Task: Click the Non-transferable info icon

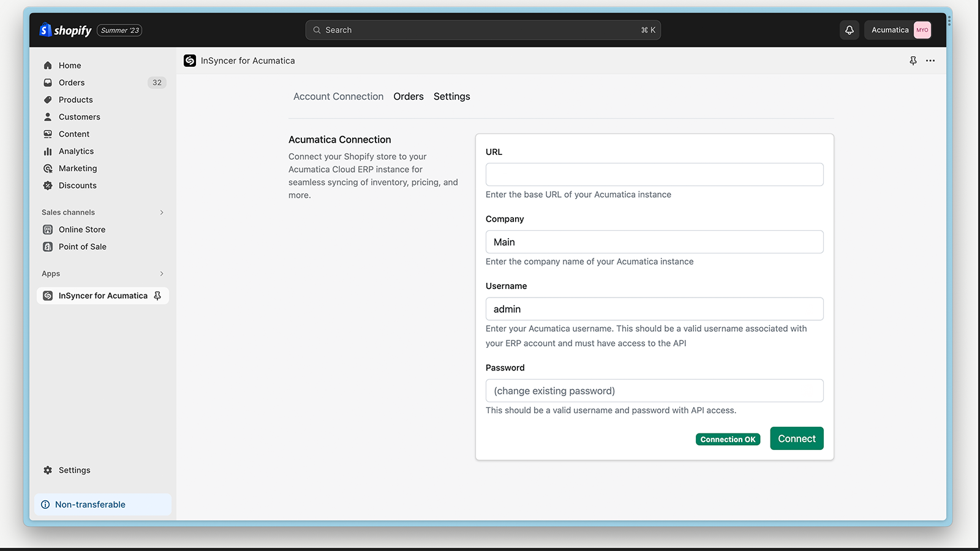Action: click(x=45, y=504)
